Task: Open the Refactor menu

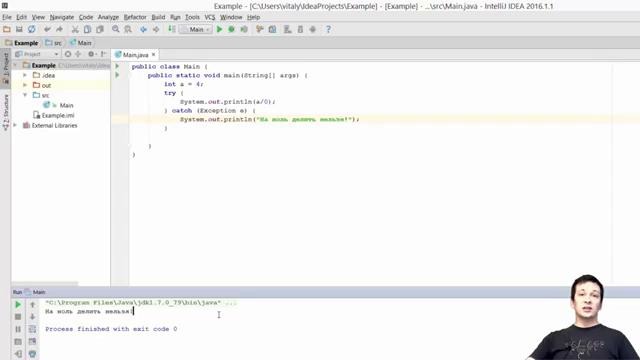Action: (x=135, y=17)
